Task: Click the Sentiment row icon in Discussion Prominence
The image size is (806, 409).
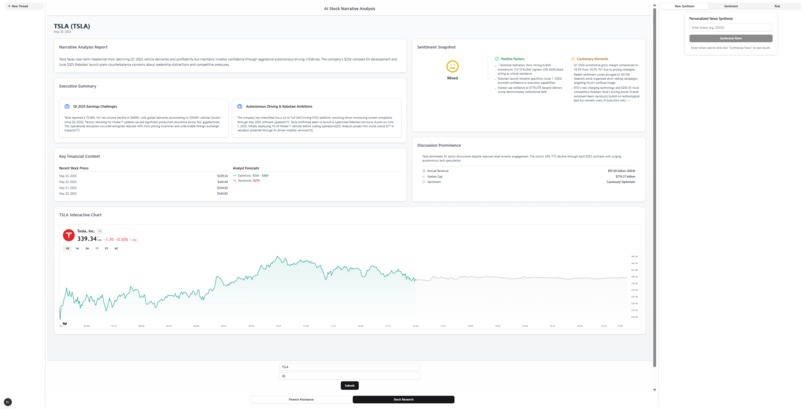Action: coord(424,182)
